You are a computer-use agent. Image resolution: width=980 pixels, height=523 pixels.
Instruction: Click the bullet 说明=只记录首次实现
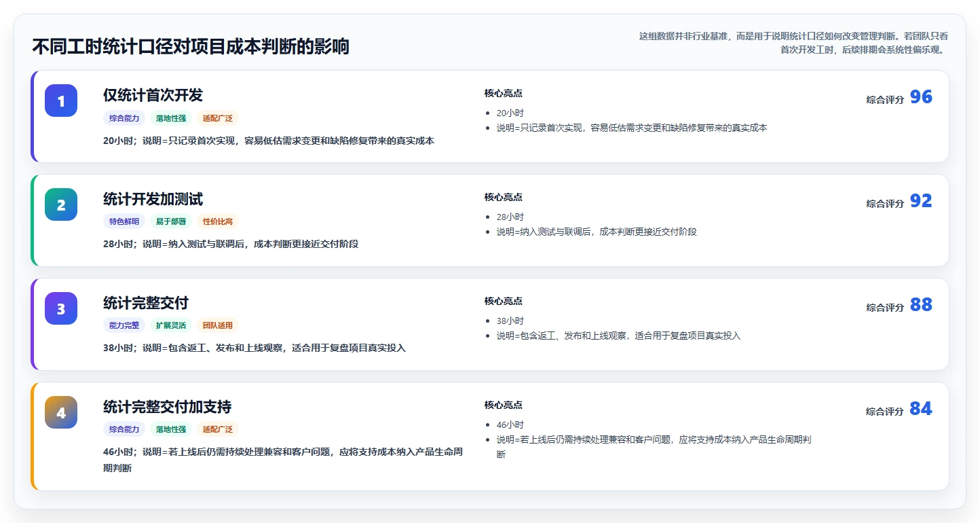[632, 128]
